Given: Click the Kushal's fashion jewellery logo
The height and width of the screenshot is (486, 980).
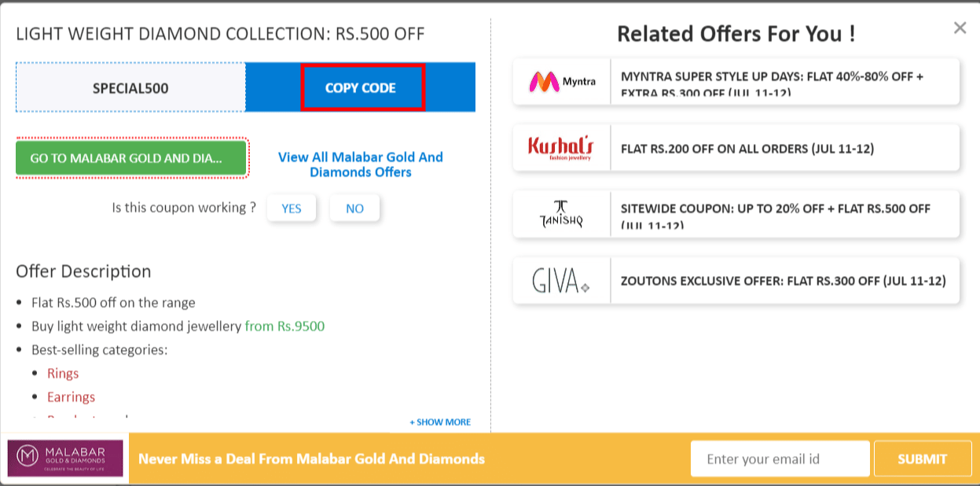Looking at the screenshot, I should 560,147.
